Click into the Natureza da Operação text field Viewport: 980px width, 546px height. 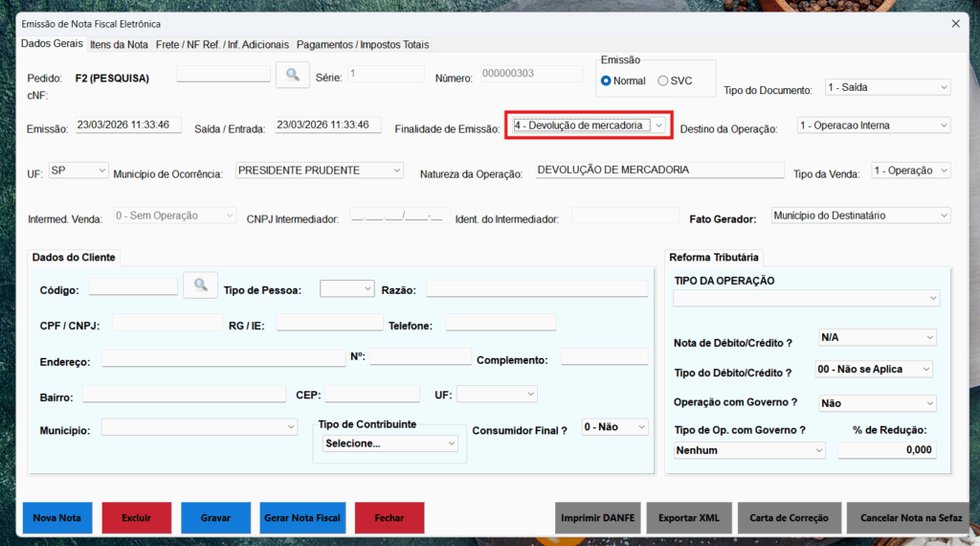(x=659, y=171)
